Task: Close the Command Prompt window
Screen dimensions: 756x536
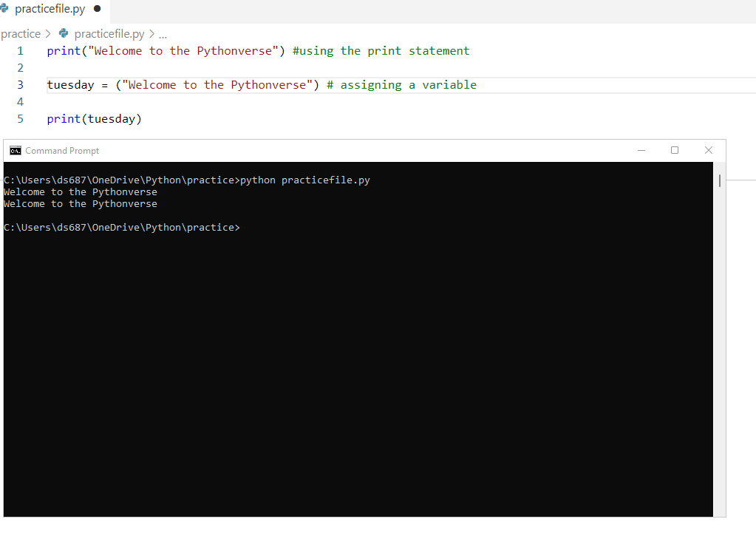Action: (708, 151)
